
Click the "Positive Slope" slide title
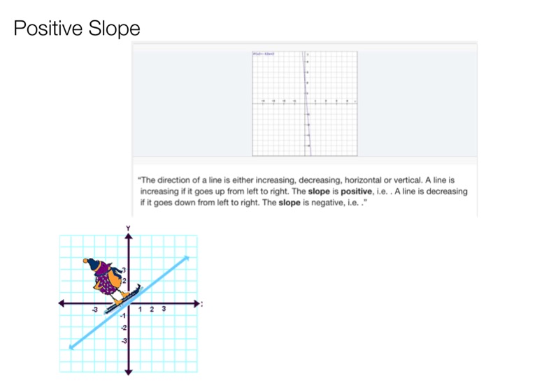coord(77,29)
